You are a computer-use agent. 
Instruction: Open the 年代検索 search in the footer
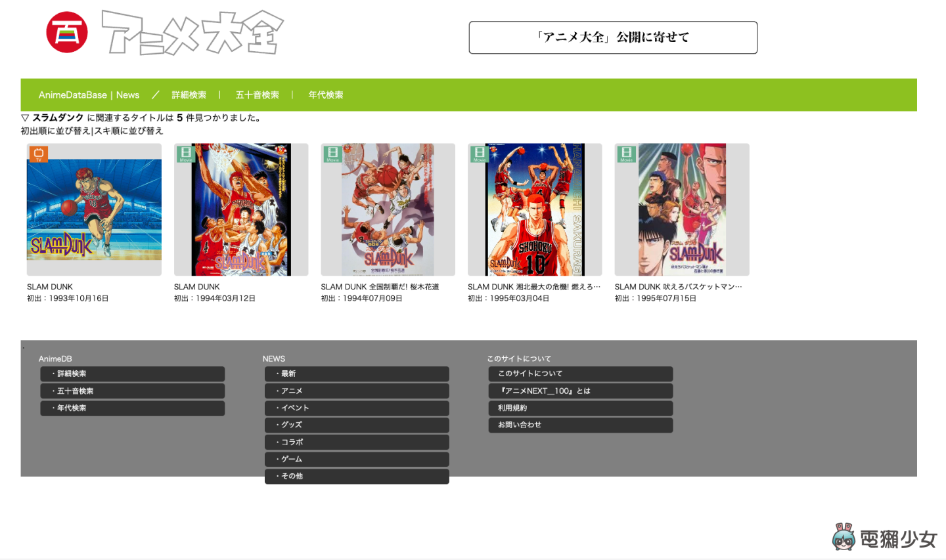(132, 408)
